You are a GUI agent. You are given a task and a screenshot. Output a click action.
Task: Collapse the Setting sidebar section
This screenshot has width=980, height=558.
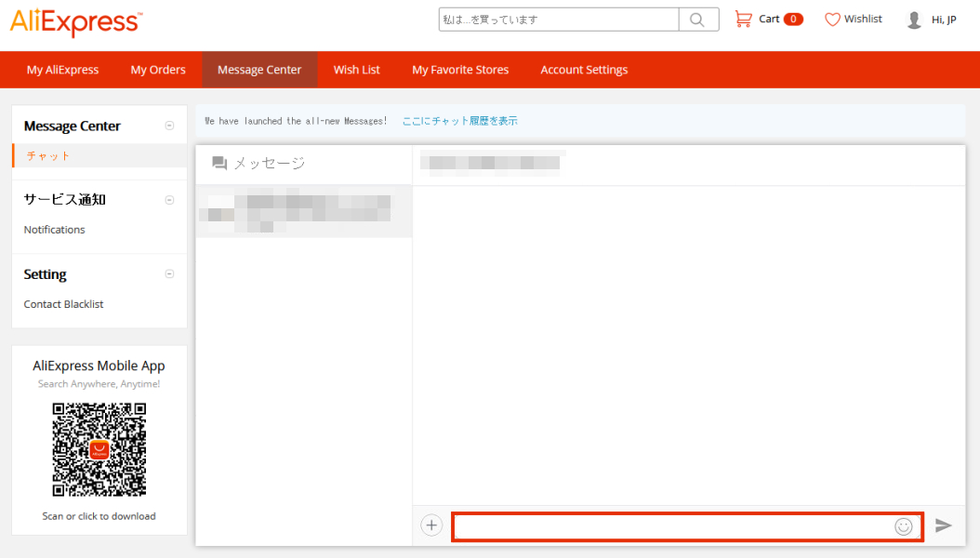coord(169,273)
